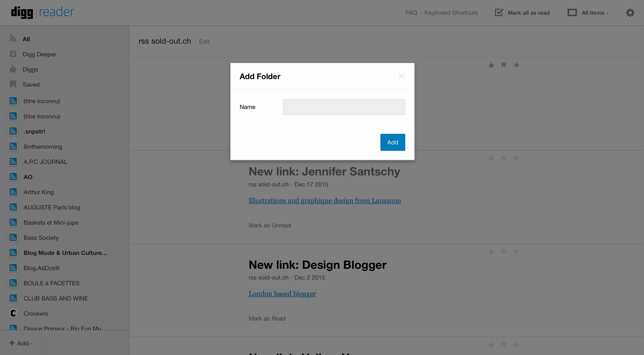Open Baskets et Mini-jupe feed
The image size is (644, 355).
coord(51,222)
